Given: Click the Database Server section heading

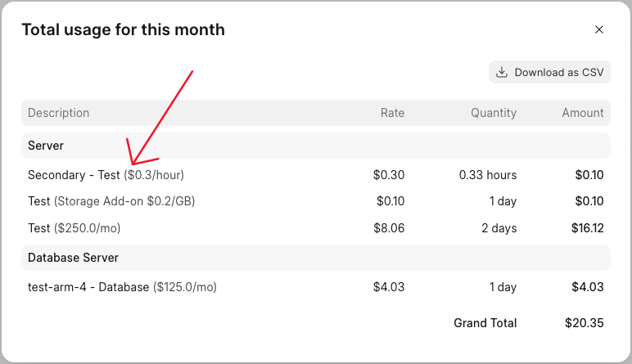Looking at the screenshot, I should [73, 258].
